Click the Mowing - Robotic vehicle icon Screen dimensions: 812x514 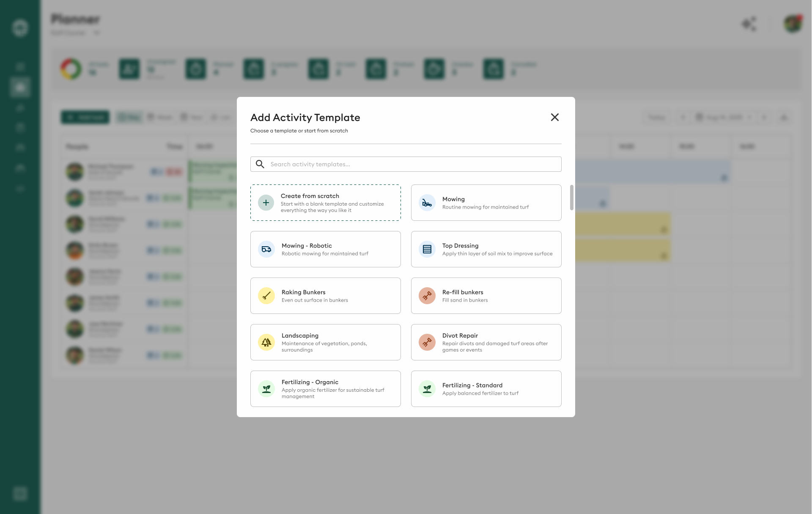(266, 249)
